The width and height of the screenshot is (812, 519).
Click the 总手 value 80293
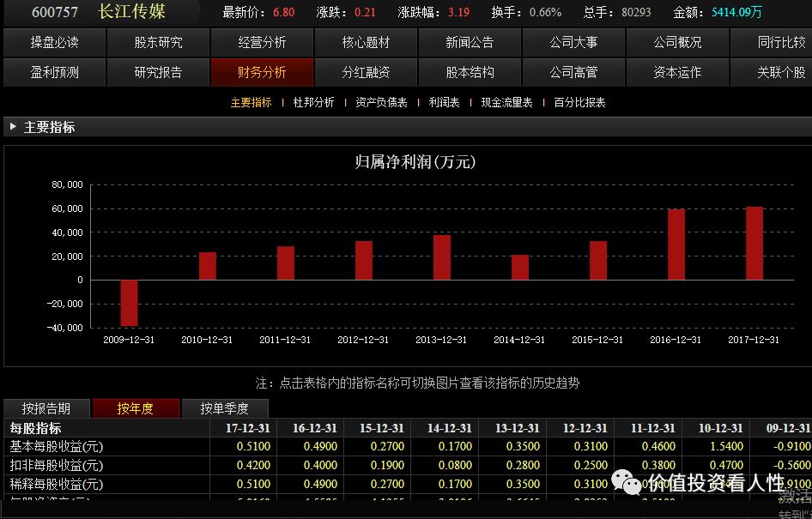click(x=636, y=12)
